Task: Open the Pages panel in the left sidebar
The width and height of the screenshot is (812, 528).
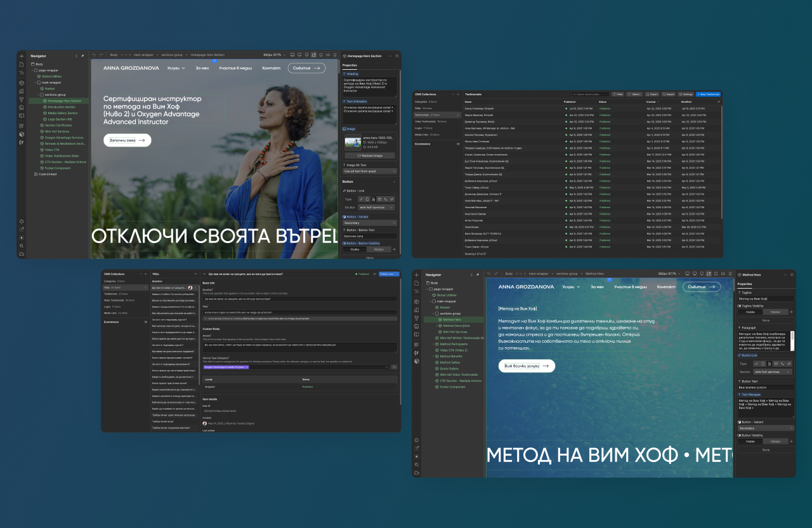Action: tap(21, 65)
